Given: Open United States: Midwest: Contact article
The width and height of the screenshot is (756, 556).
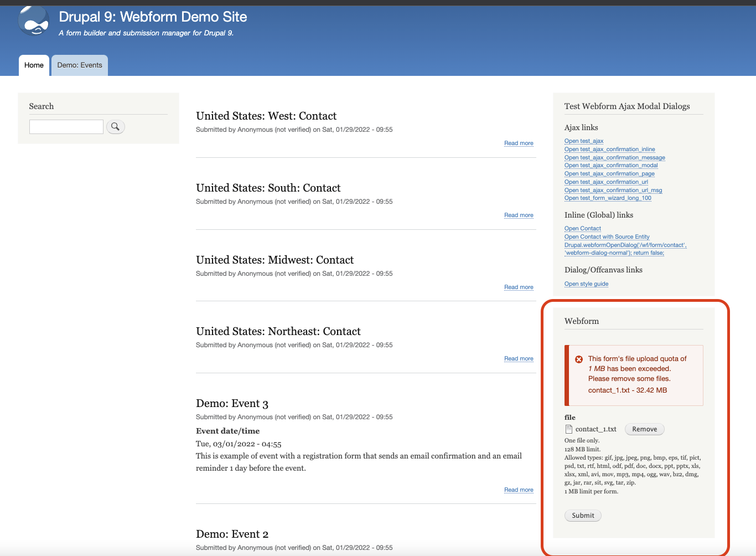Looking at the screenshot, I should pos(275,260).
